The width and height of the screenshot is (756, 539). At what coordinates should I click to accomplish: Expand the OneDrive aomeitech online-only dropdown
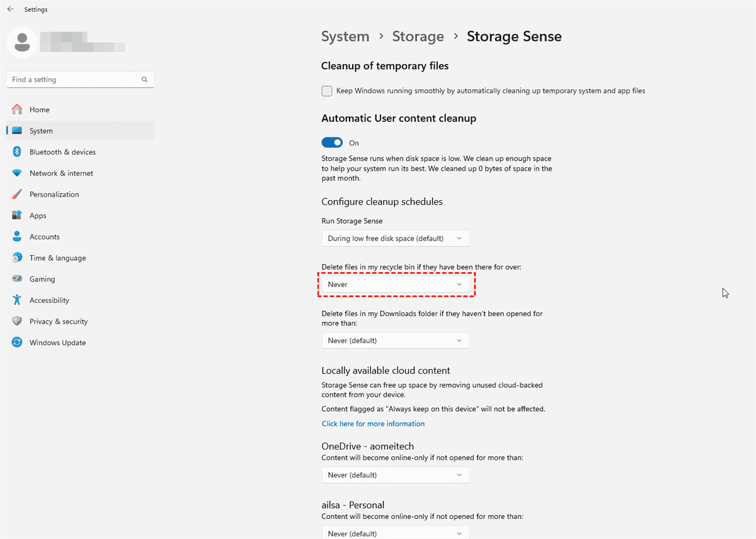click(395, 475)
